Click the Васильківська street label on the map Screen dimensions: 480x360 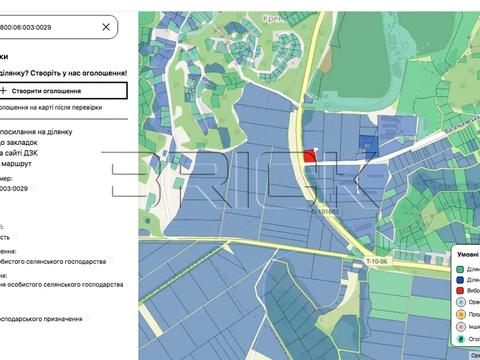tap(463, 124)
